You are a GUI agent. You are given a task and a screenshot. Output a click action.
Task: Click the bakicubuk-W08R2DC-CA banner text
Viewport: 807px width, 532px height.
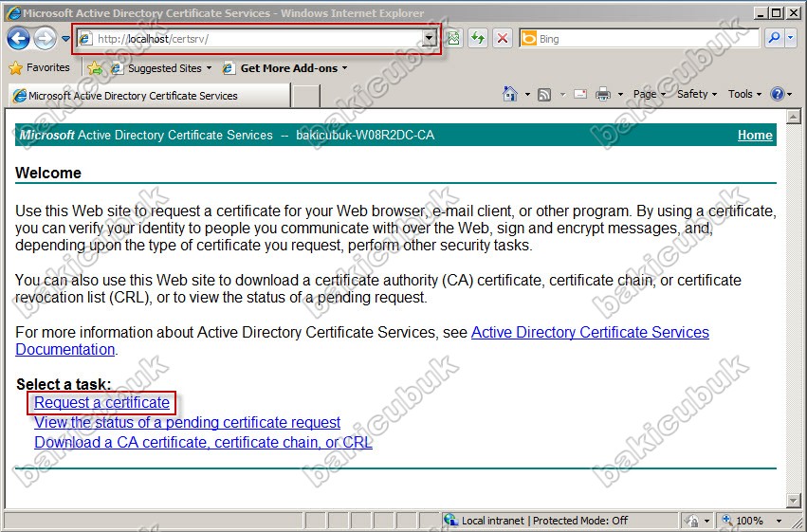coord(365,136)
